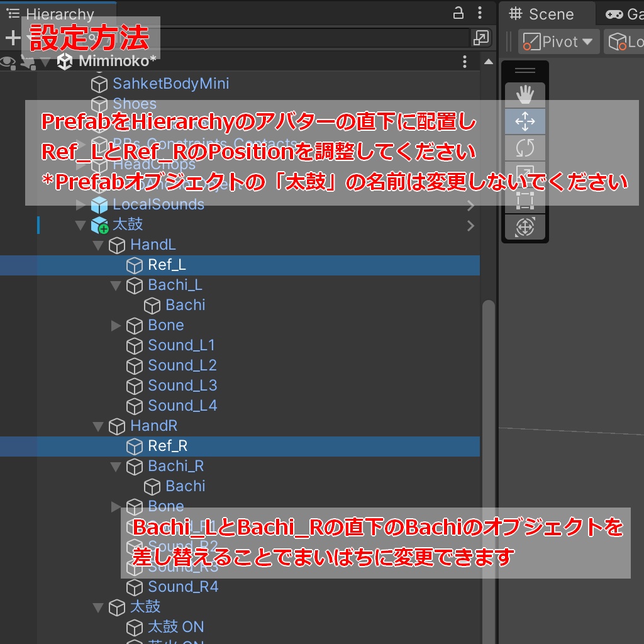The width and height of the screenshot is (644, 644).
Task: Click the tool overlay drag handle
Action: [x=525, y=70]
